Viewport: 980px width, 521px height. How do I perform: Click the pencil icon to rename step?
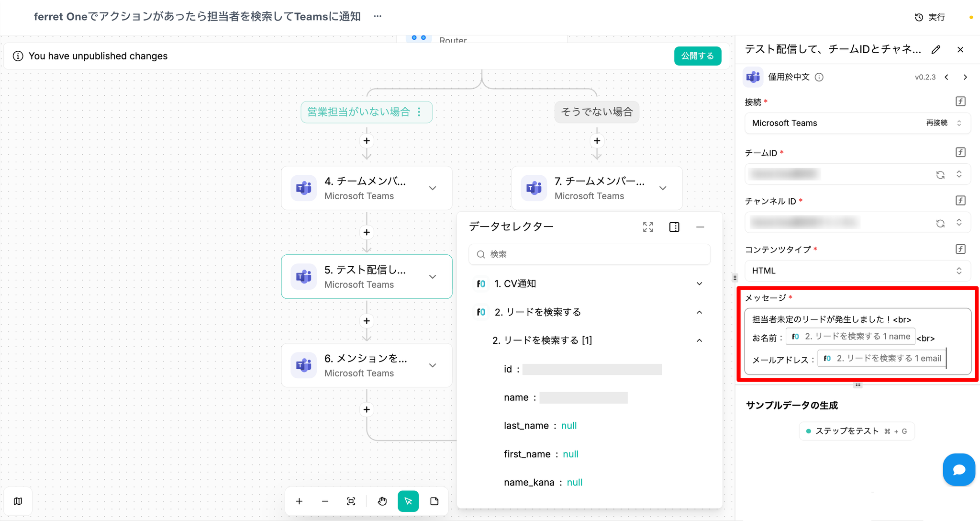point(936,50)
